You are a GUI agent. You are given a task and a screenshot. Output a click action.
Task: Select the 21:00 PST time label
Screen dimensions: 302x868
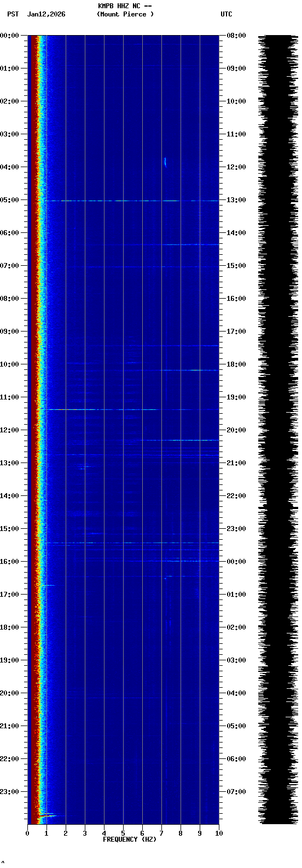(9, 726)
